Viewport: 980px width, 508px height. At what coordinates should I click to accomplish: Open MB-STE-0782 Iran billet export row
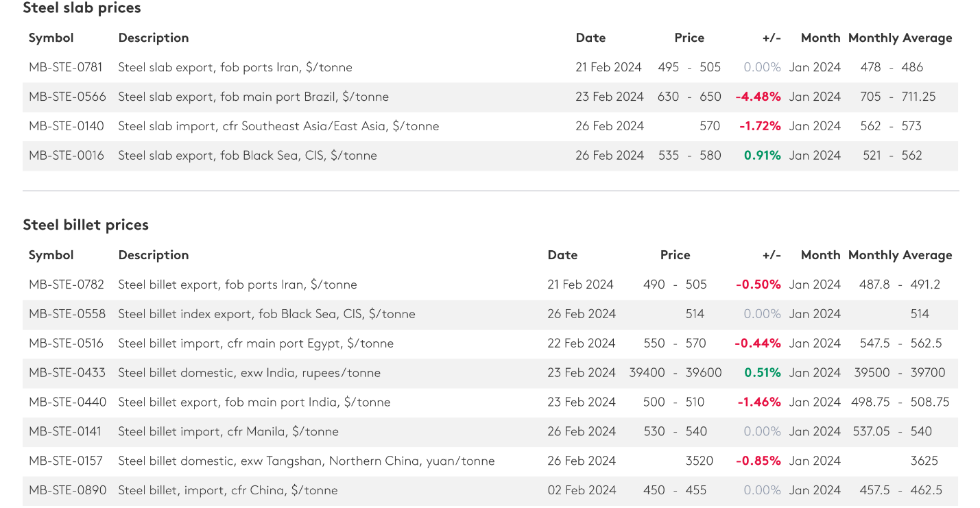point(490,285)
